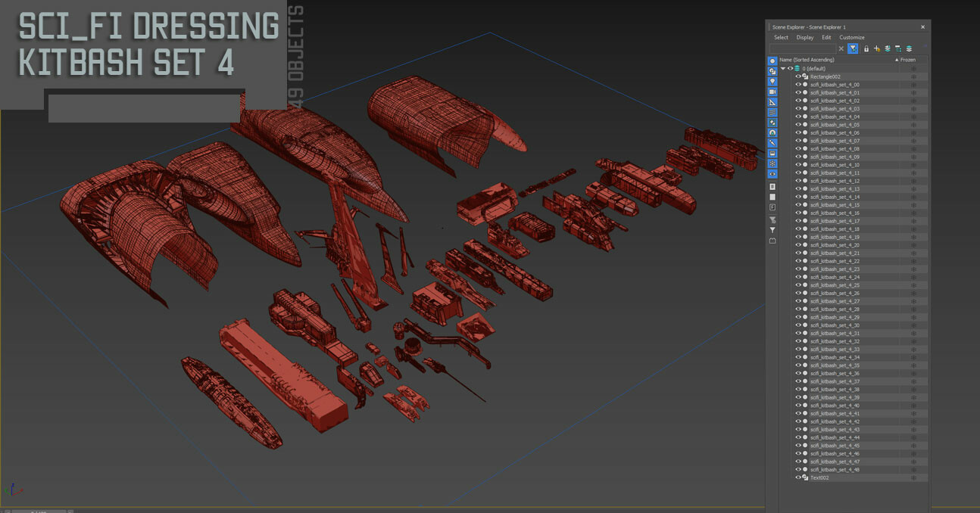
Task: Hide Rectangle002 by clicking its eye icon
Action: (x=798, y=76)
